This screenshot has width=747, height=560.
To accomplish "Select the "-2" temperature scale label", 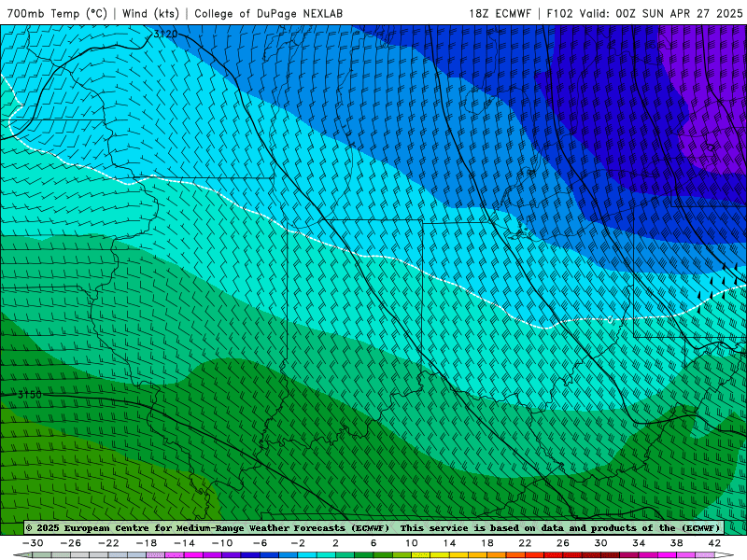I will (x=298, y=543).
